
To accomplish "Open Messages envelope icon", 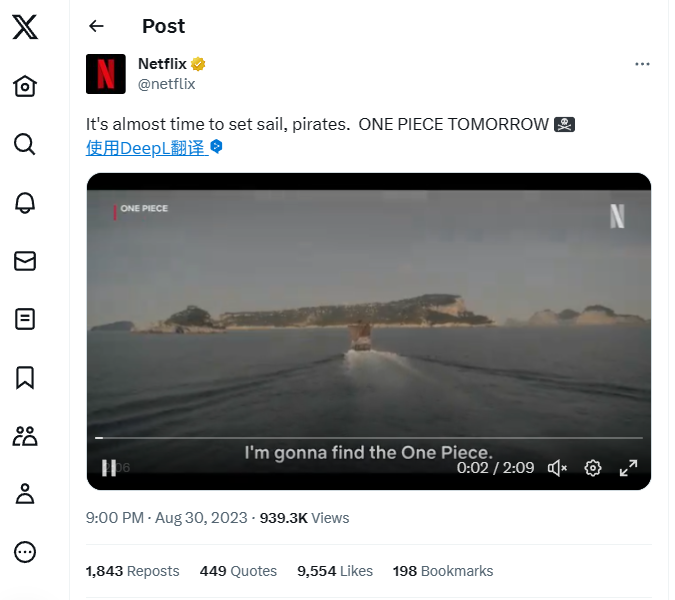I will click(x=25, y=261).
